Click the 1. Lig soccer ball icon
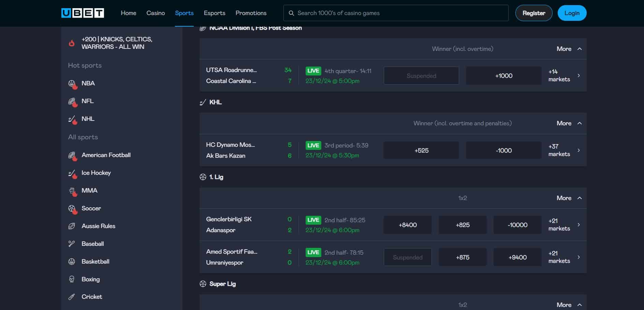Screen dimensions: 644x310 [203, 177]
